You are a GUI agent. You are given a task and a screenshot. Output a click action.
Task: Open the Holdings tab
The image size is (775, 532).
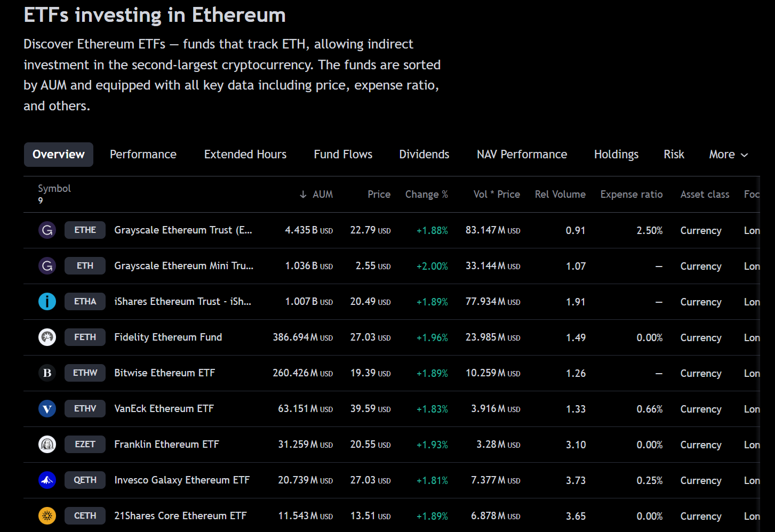coord(616,155)
